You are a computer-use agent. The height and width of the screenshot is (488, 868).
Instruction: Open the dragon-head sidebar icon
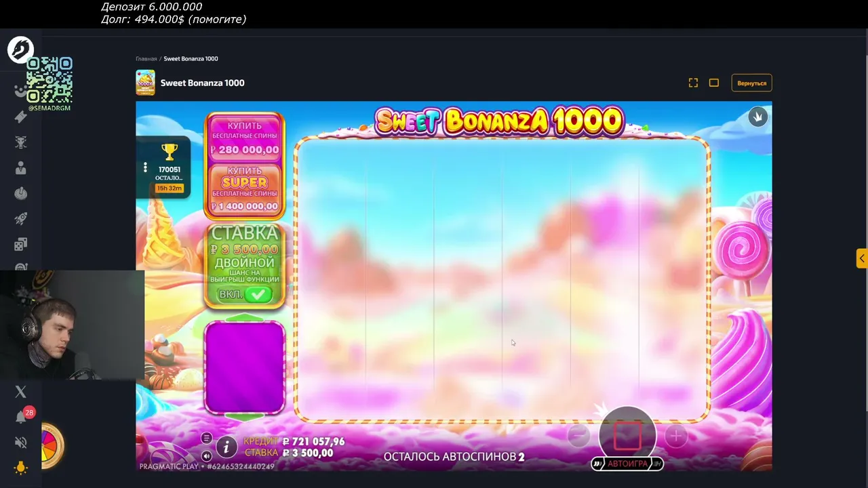tap(20, 142)
